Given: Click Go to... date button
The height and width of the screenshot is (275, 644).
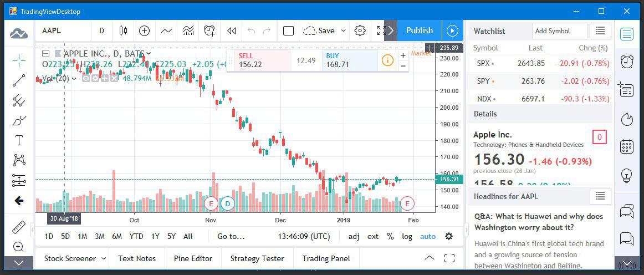Looking at the screenshot, I should pos(231,236).
